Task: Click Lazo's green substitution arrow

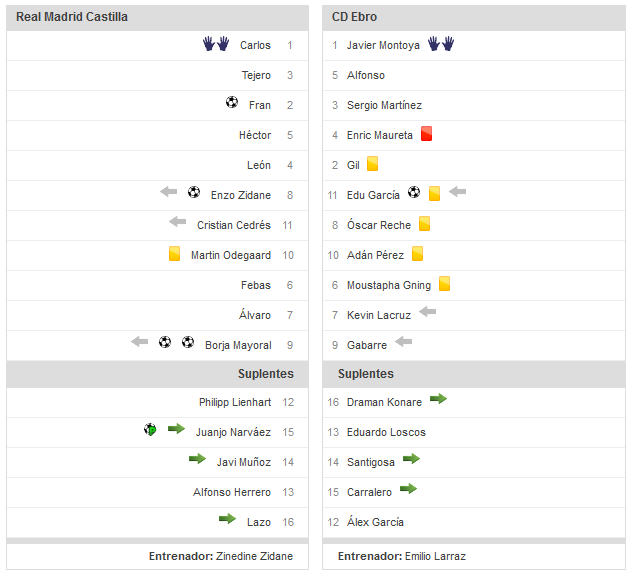Action: click(x=228, y=519)
